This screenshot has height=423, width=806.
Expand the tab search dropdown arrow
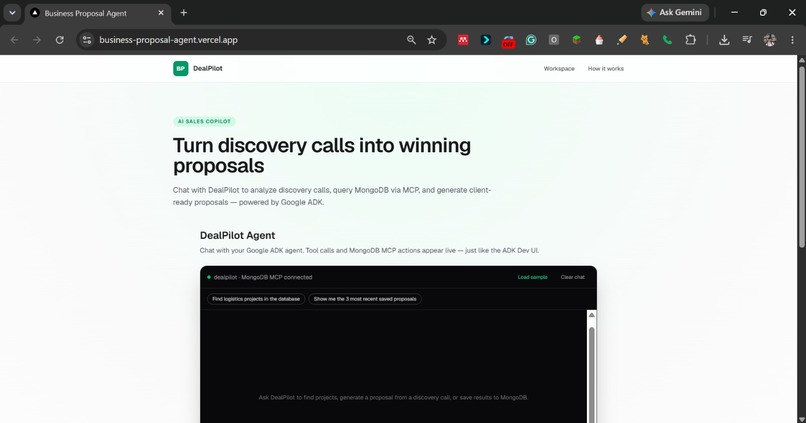click(12, 13)
